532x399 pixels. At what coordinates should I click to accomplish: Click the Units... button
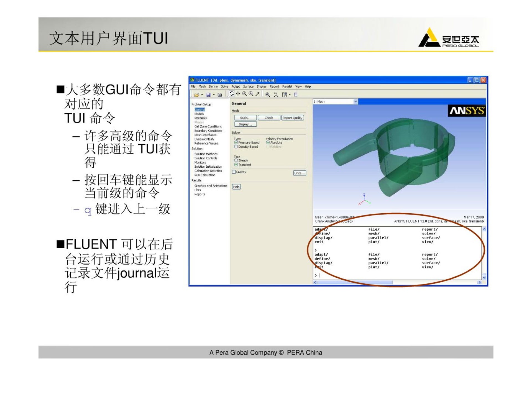pos(299,173)
